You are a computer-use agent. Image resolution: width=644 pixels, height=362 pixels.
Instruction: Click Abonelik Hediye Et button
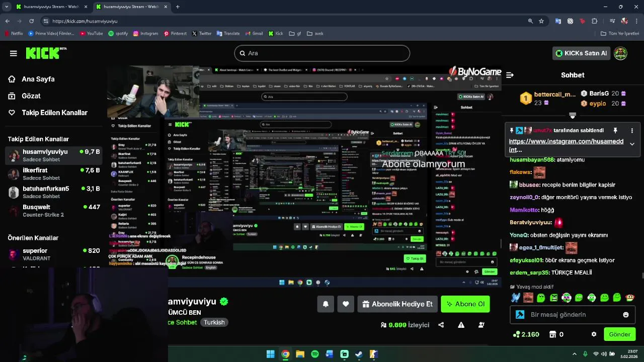[x=397, y=304]
